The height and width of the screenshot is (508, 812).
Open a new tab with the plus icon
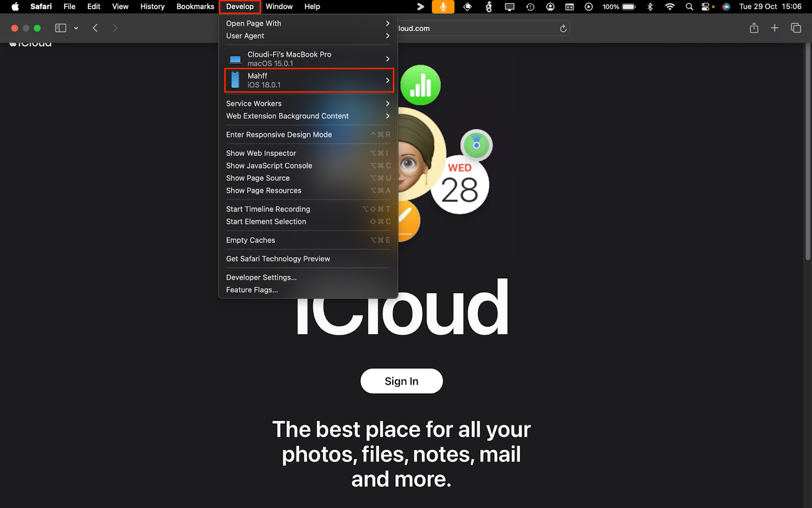coord(774,28)
